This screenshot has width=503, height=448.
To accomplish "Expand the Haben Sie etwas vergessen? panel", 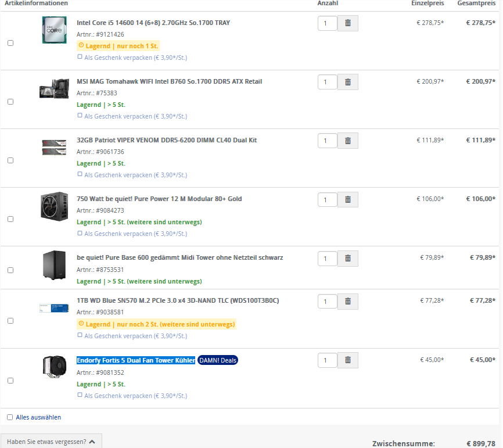I will [x=51, y=442].
